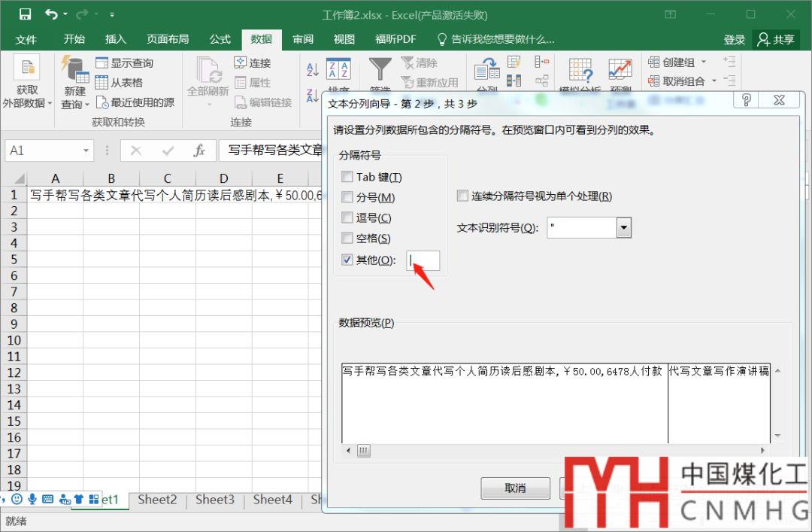Switch to the 插入 (Insert) tab
Image resolution: width=812 pixels, height=532 pixels.
coord(116,39)
